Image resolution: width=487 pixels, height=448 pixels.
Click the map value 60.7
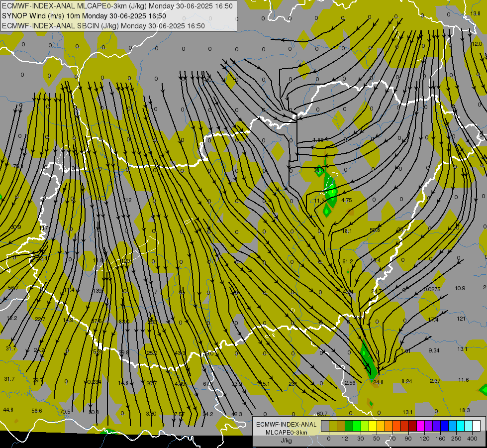322,414
